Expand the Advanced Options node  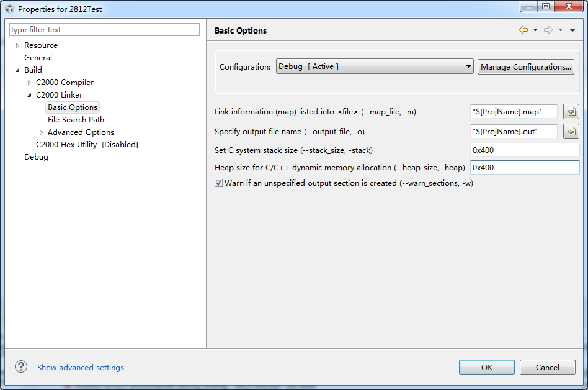42,132
